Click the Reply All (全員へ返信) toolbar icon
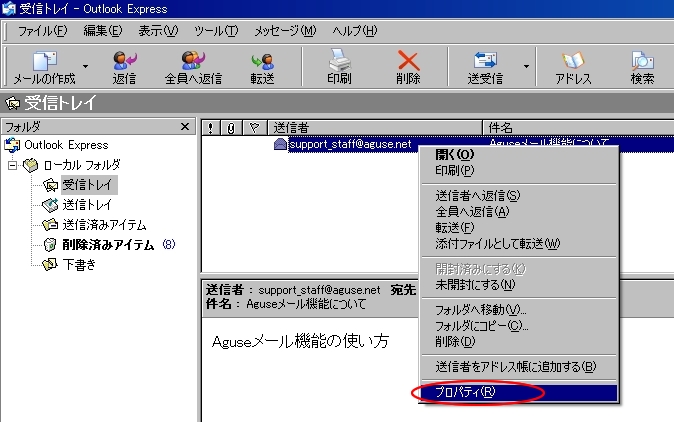This screenshot has height=422, width=674. click(193, 61)
